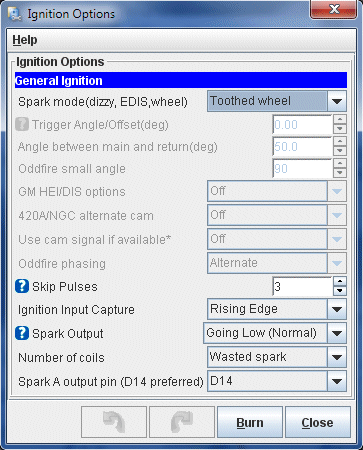
Task: Click the Skip Pulses label
Action: [x=65, y=287]
